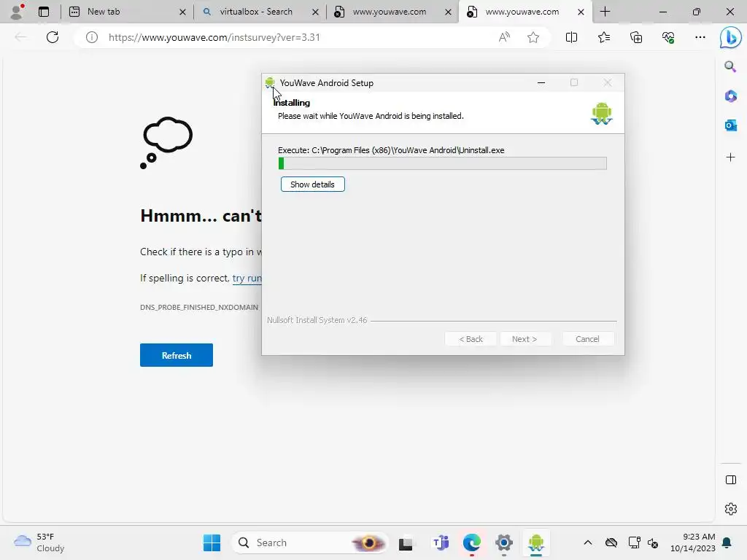
Task: Click Cancel in YouWave Setup
Action: tap(587, 339)
